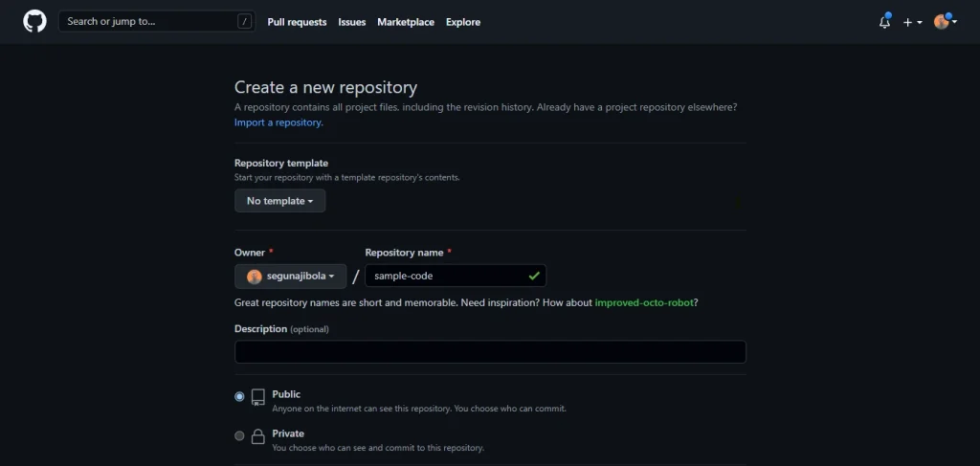Click text 'You choose who can see and commit'
980x466 pixels.
(345, 448)
